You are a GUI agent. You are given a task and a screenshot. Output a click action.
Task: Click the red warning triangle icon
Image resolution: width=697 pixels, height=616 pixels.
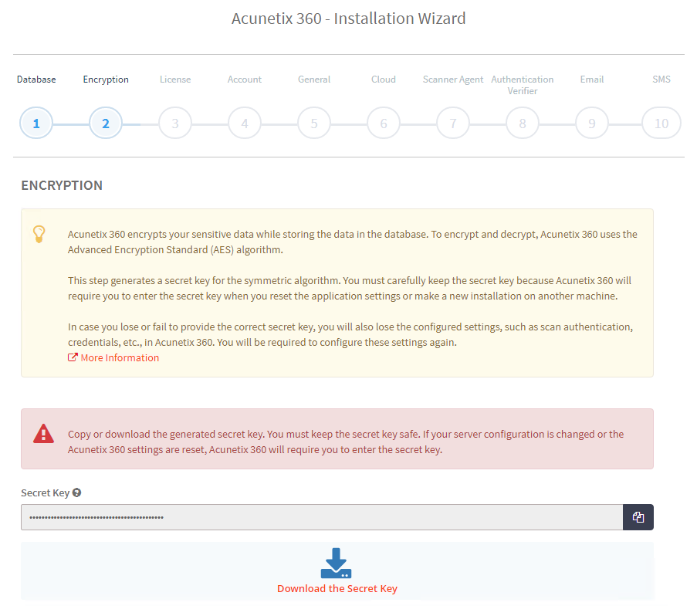click(x=43, y=434)
